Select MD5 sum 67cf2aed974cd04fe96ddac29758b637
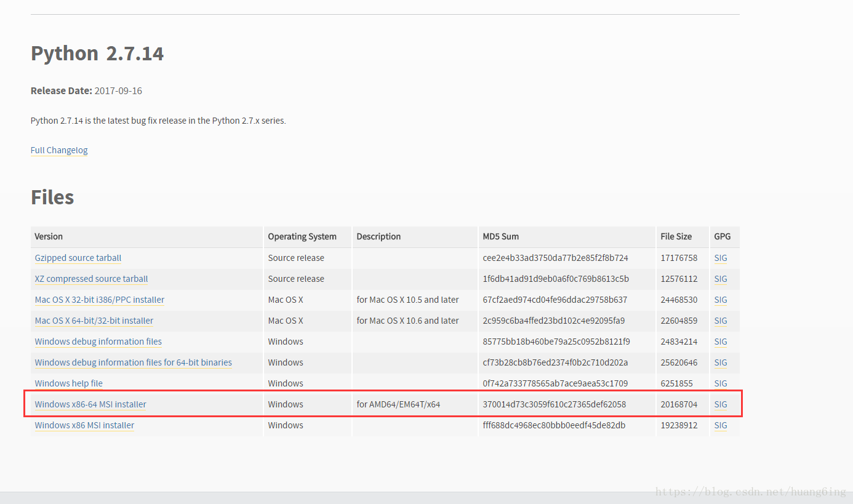 click(x=555, y=300)
